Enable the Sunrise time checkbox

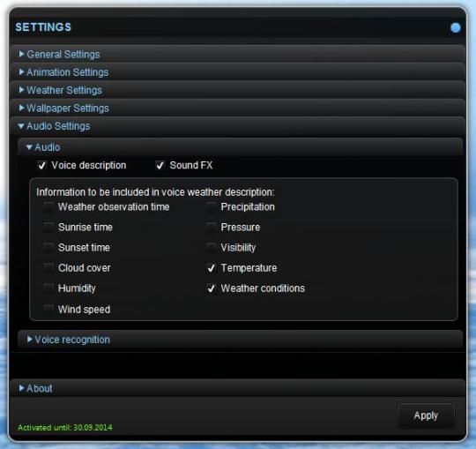coord(48,228)
